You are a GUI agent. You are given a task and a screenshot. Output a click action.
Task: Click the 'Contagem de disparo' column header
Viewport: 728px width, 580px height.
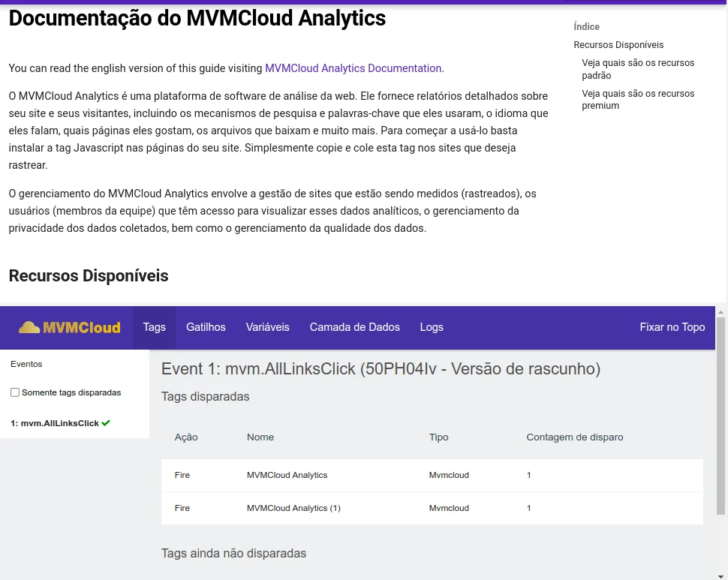tap(574, 437)
